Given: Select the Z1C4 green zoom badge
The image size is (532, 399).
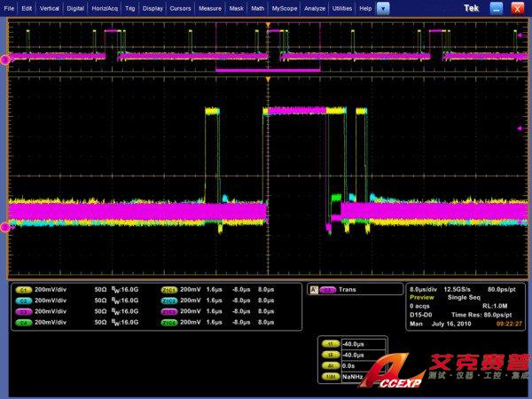Looking at the screenshot, I should pyautogui.click(x=168, y=324).
